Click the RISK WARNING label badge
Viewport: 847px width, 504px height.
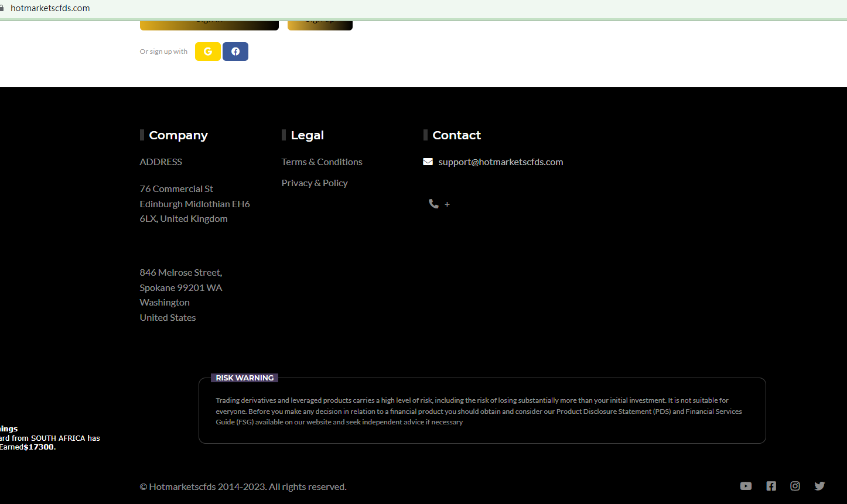click(x=244, y=378)
